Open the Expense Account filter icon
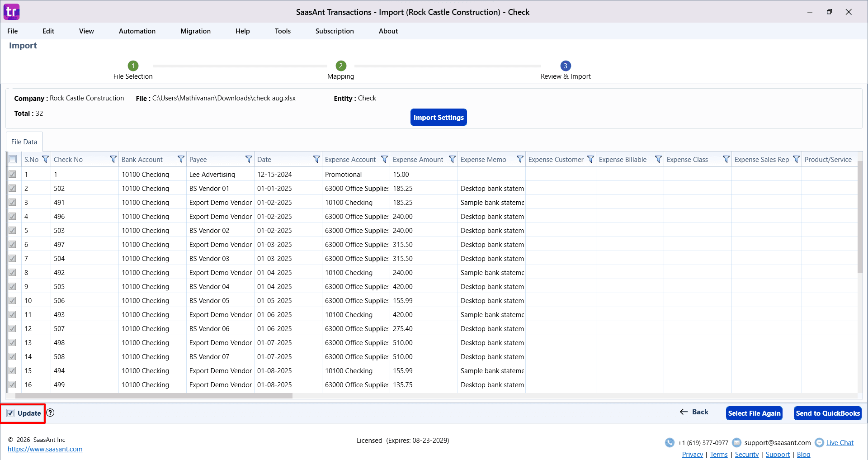Screen dimensions: 868x460 [384, 159]
